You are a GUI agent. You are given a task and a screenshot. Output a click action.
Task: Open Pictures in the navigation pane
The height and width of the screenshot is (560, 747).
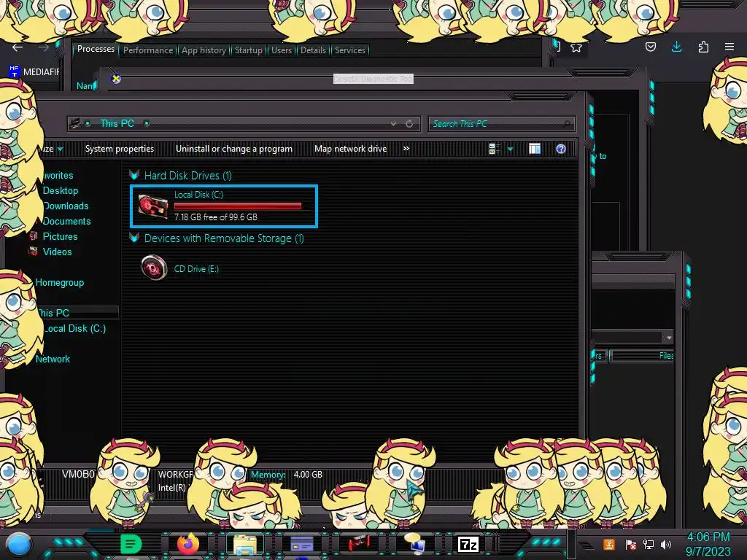(x=60, y=236)
